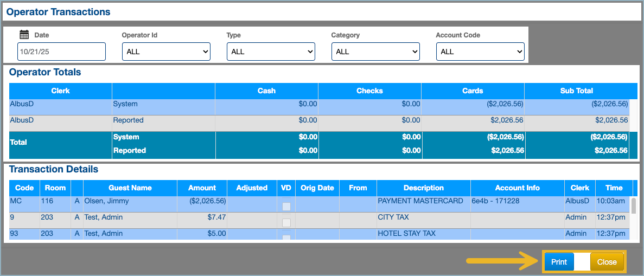Click the Room column header

pos(55,188)
